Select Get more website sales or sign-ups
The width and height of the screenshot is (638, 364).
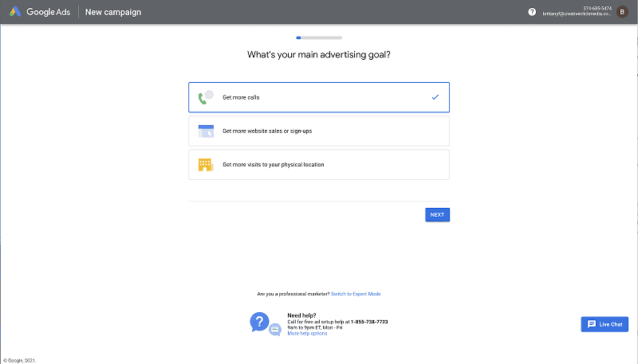pyautogui.click(x=319, y=131)
